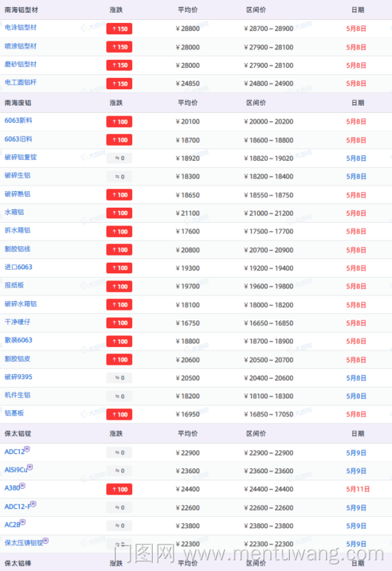Select the 破碎铝复锭 row link
Screen dimensions: 392x571
(x=21, y=157)
